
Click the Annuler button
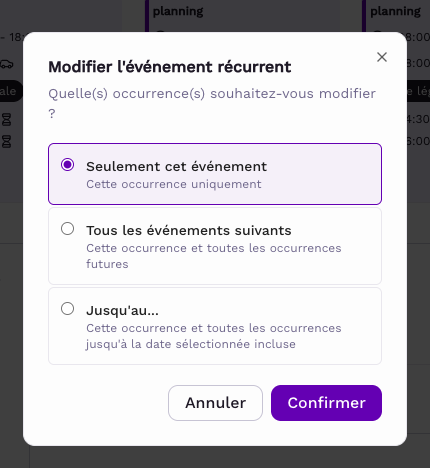[x=215, y=403]
